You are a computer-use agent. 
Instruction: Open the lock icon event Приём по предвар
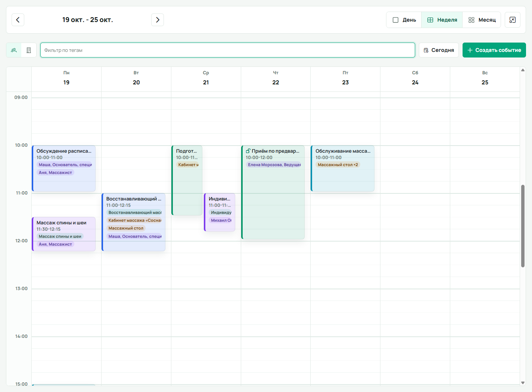(x=273, y=192)
